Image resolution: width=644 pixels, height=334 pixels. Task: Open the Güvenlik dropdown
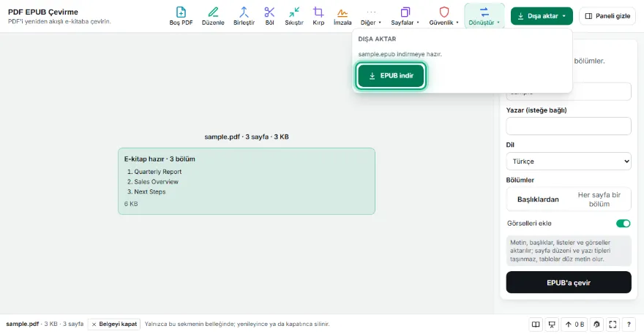pos(443,16)
